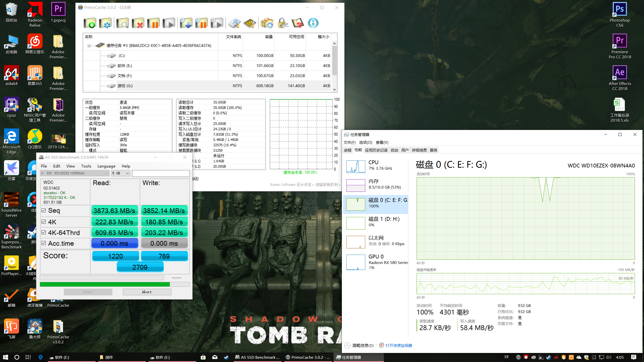Open the license lock-and-key icon

[283, 23]
